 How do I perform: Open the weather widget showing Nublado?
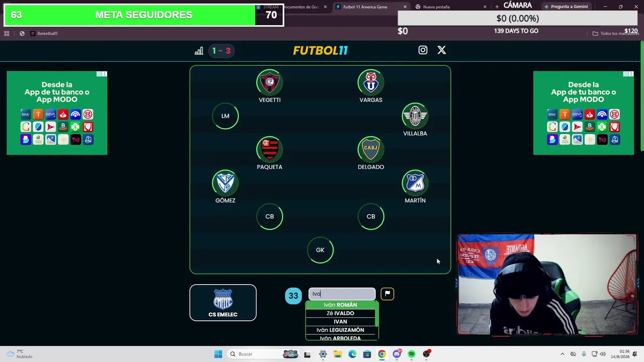click(x=20, y=354)
